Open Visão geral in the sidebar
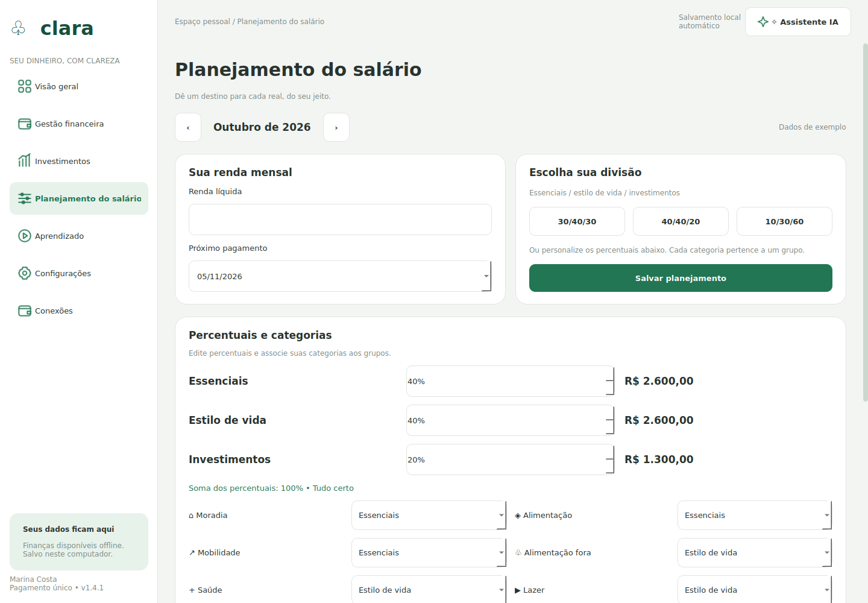868x603 pixels. point(79,86)
